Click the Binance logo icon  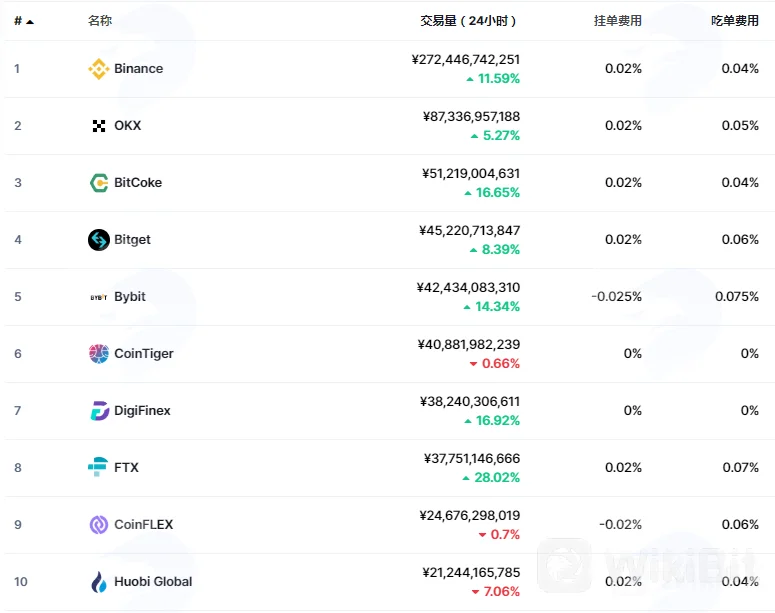tap(99, 69)
